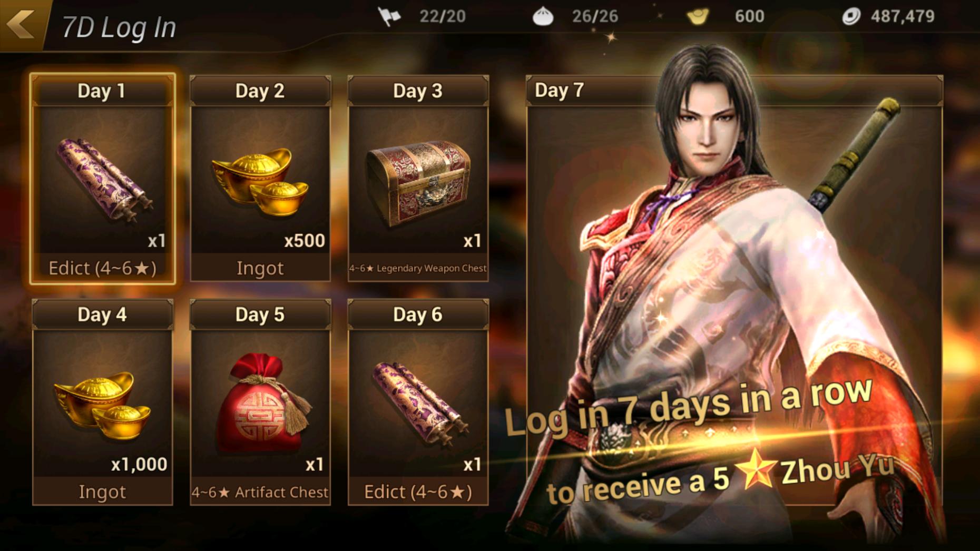Click the steamed bun food icon
Image resolution: width=980 pixels, height=551 pixels.
point(543,17)
